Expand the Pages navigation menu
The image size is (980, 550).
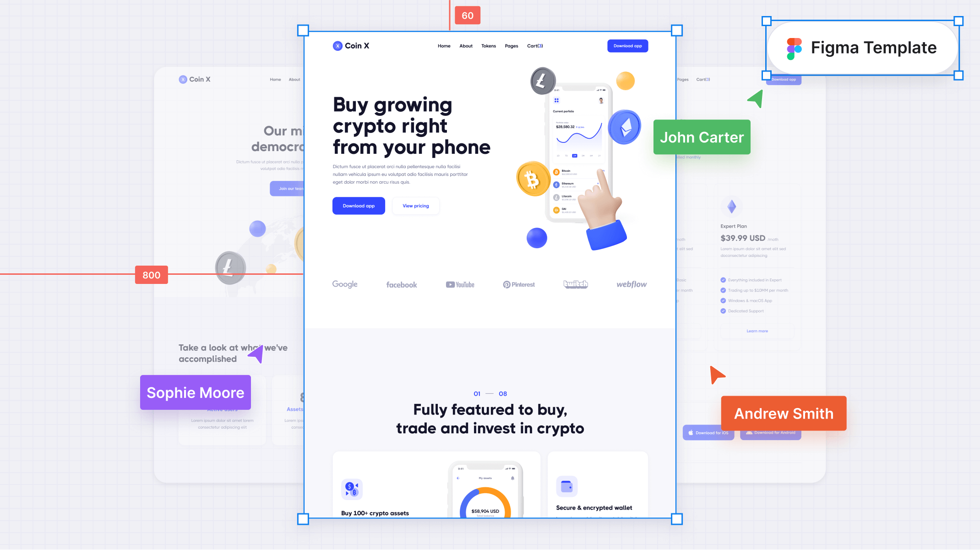point(512,45)
